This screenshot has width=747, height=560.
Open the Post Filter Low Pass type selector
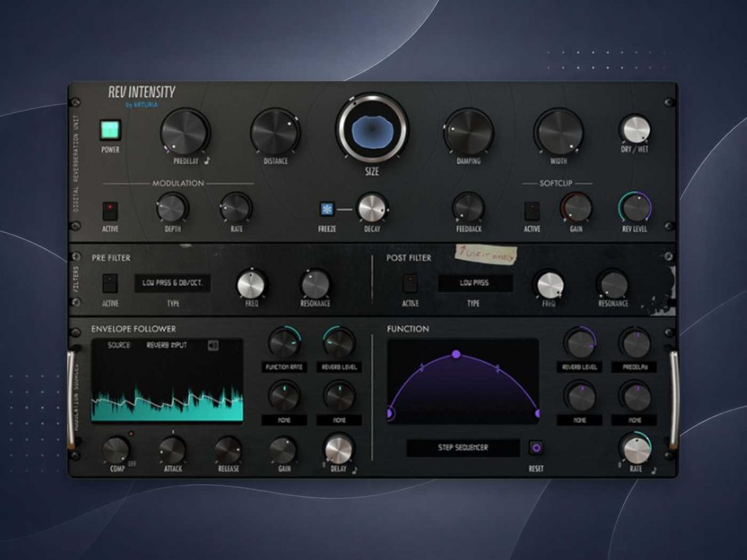tap(475, 283)
